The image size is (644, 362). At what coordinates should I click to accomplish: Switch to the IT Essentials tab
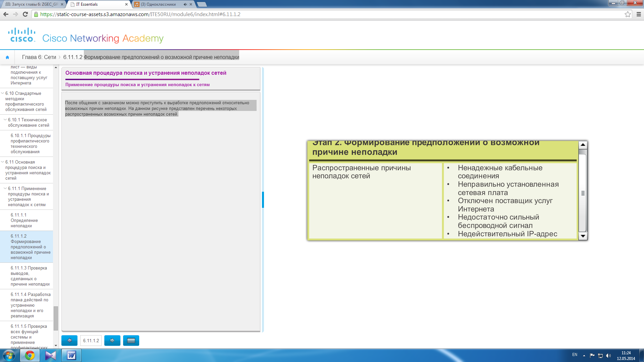pos(97,4)
